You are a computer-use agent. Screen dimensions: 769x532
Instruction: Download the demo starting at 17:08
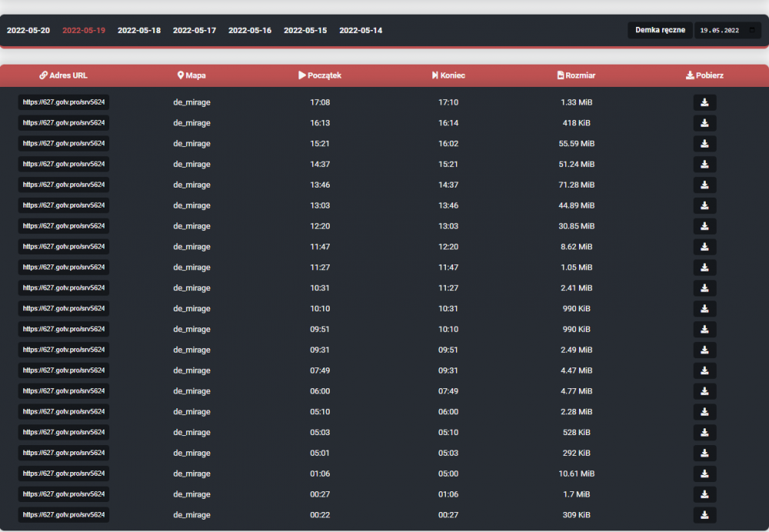click(x=704, y=102)
